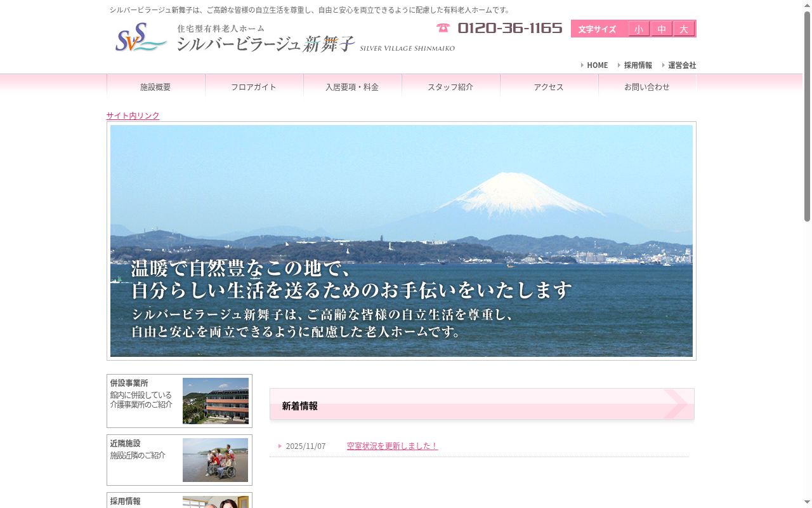Open the お問い合わせ menu tab

[647, 87]
